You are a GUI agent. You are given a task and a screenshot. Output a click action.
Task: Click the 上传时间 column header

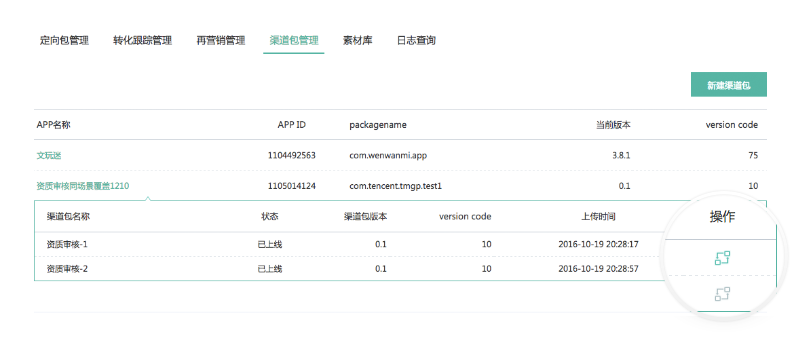pyautogui.click(x=599, y=217)
